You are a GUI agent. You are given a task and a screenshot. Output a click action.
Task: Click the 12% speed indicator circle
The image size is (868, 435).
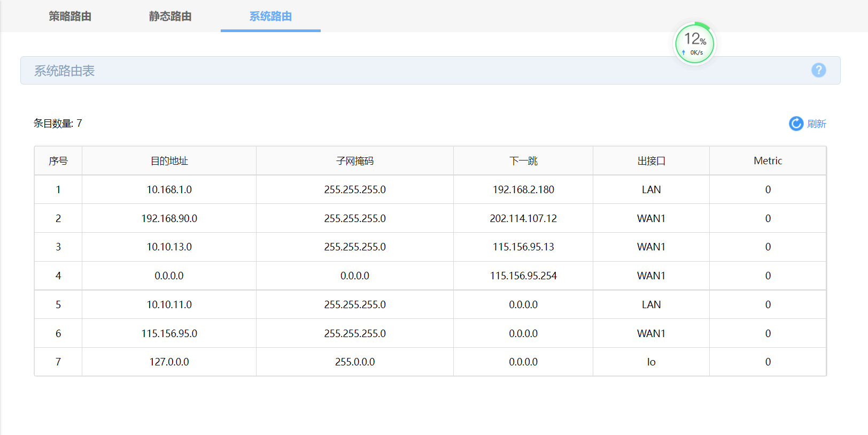pyautogui.click(x=695, y=43)
